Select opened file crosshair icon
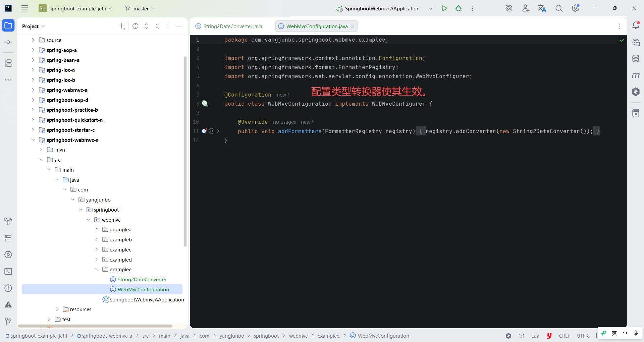 click(136, 26)
